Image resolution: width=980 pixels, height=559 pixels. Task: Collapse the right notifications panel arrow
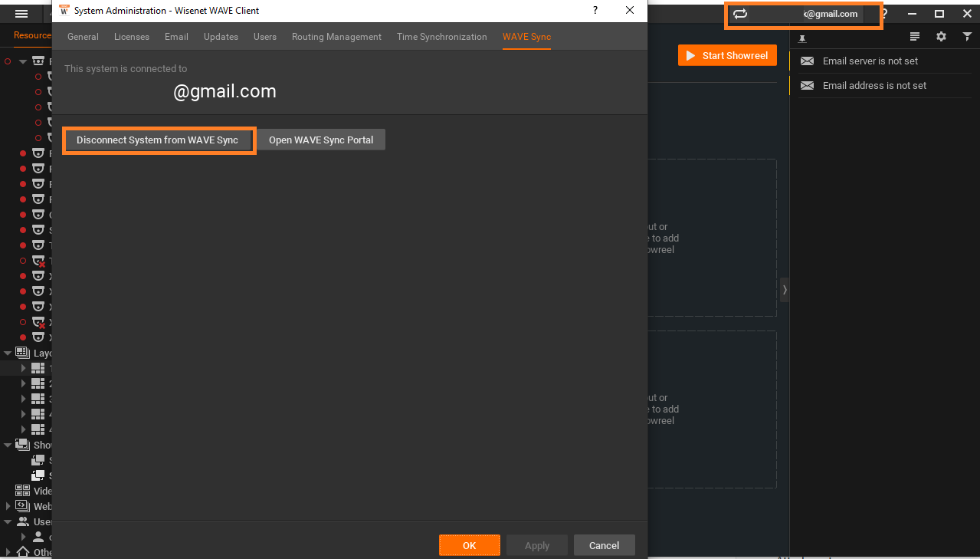click(785, 290)
